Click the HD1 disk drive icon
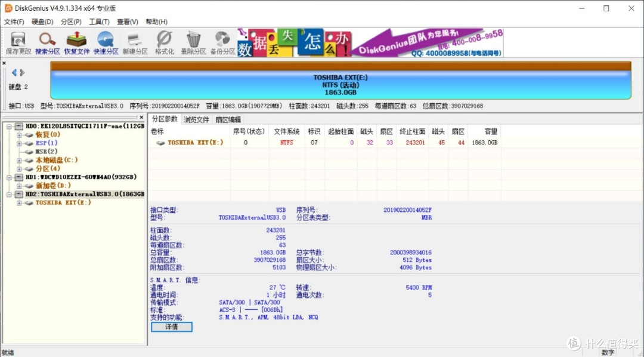644x357 pixels. point(19,177)
